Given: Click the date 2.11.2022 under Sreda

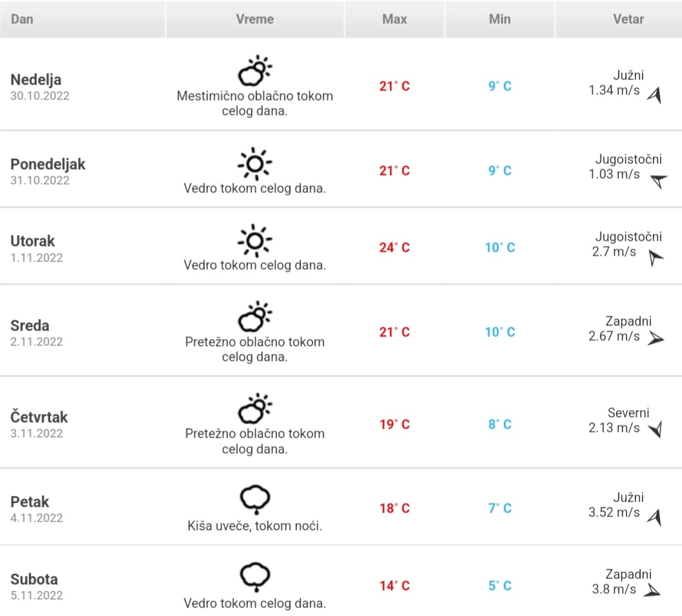Looking at the screenshot, I should tap(37, 342).
